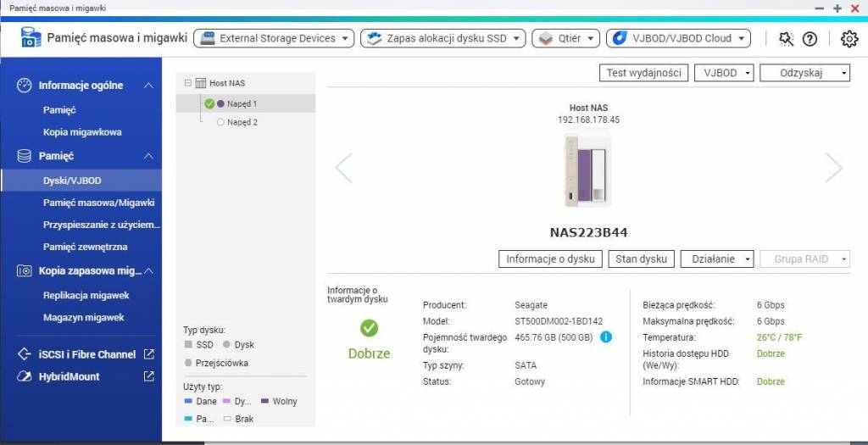
Task: Click the storage app logo icon
Action: pos(31,37)
